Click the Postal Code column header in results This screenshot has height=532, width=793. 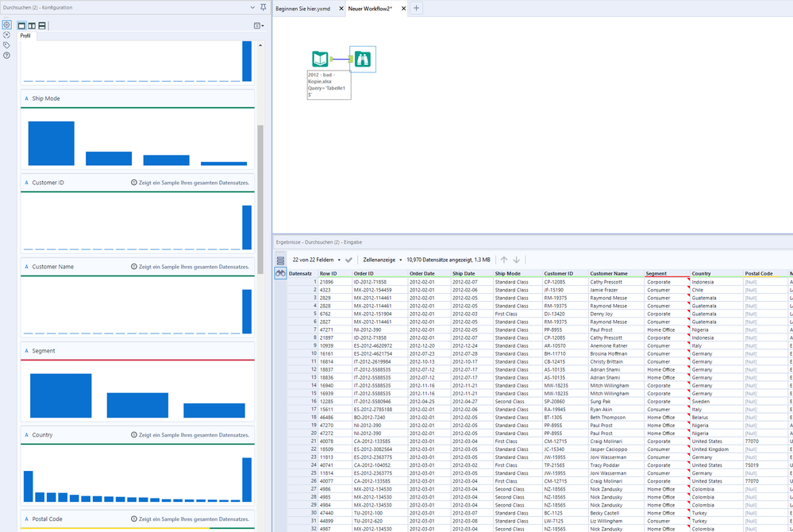[766, 274]
